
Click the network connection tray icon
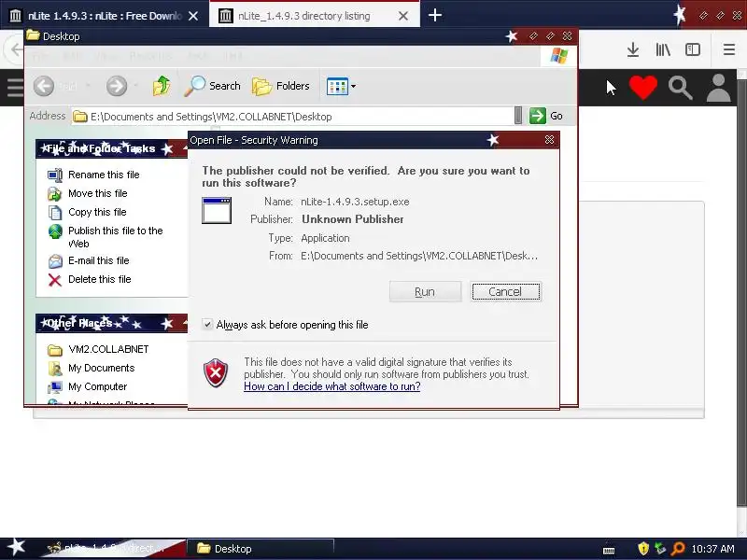point(660,549)
